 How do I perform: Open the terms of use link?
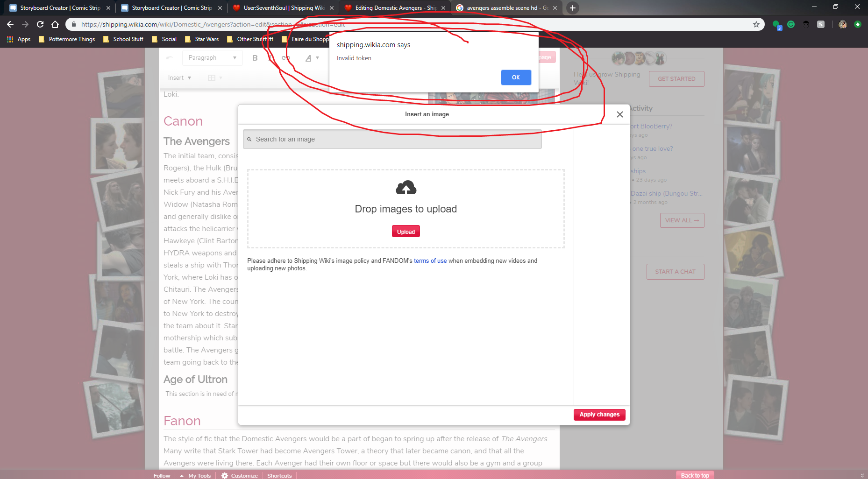pyautogui.click(x=430, y=261)
